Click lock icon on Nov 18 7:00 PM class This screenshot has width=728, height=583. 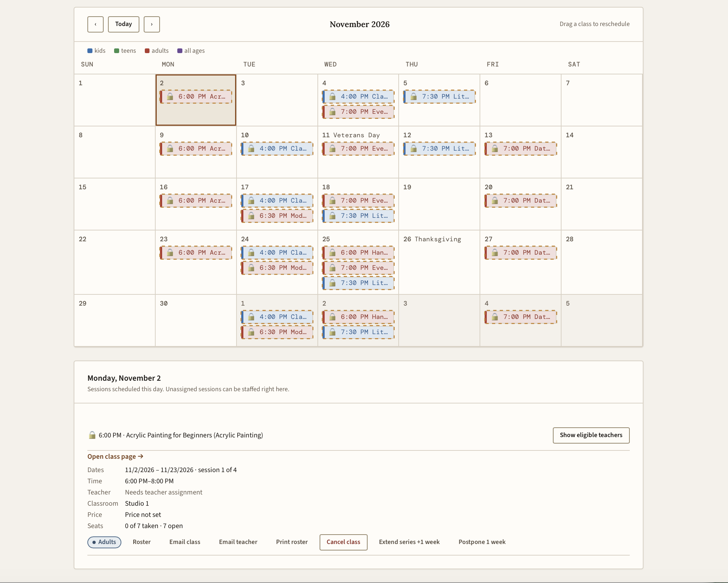[333, 200]
